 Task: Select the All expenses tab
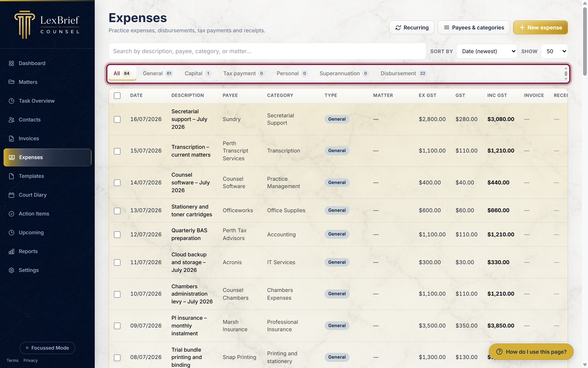click(122, 73)
